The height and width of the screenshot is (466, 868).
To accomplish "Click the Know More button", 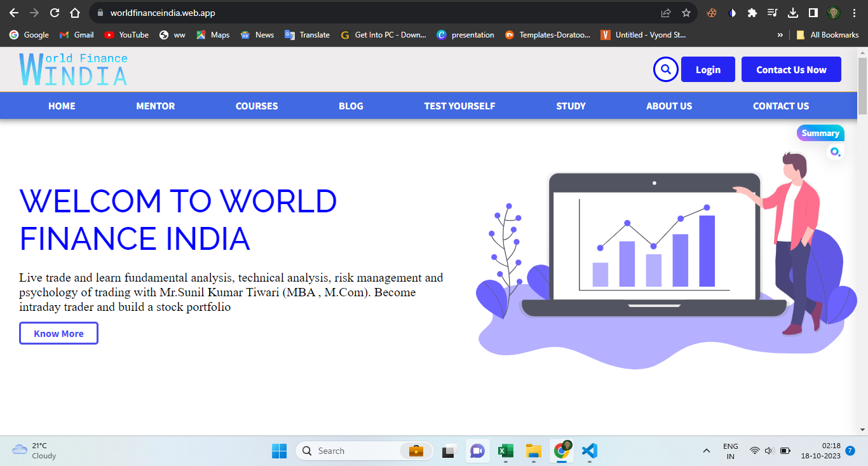I will pyautogui.click(x=58, y=334).
